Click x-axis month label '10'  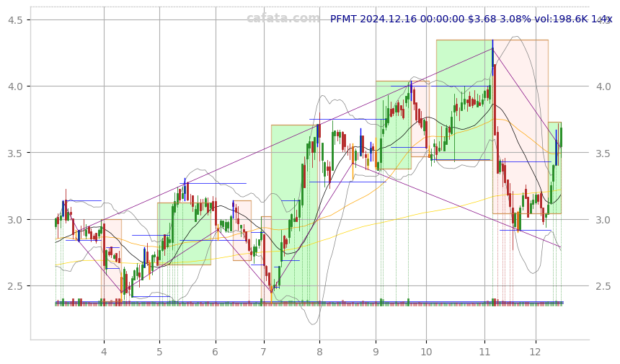pyautogui.click(x=426, y=352)
